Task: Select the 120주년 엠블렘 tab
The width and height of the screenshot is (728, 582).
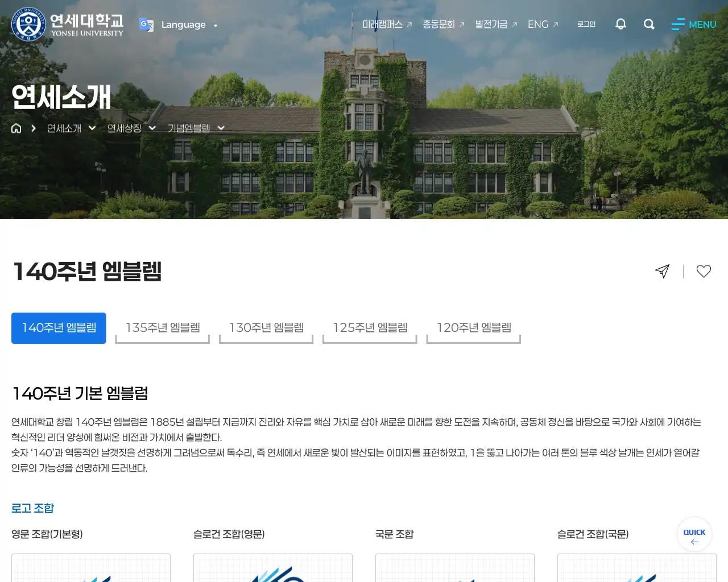Action: click(474, 328)
